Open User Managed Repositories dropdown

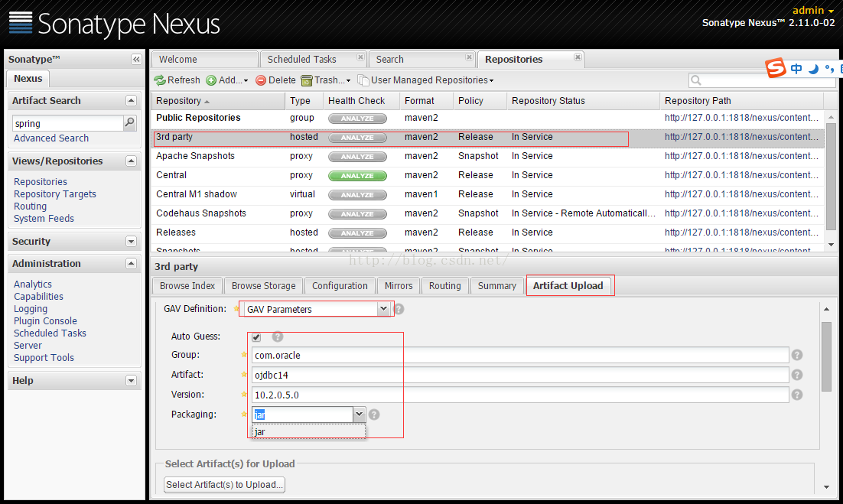click(x=426, y=80)
